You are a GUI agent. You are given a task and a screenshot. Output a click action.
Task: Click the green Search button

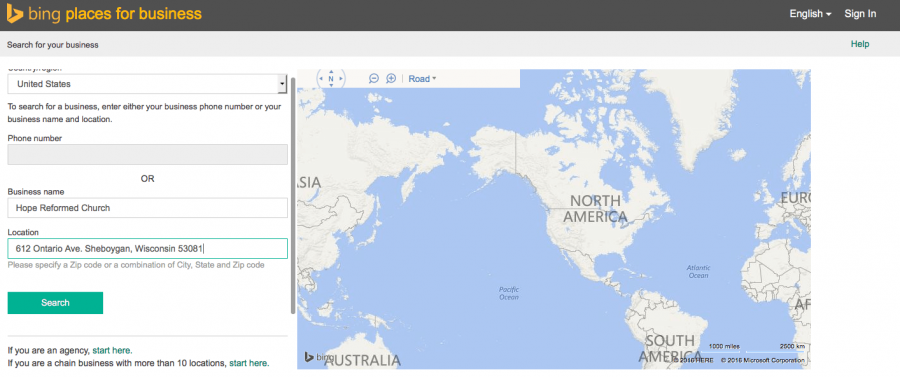[x=55, y=303]
